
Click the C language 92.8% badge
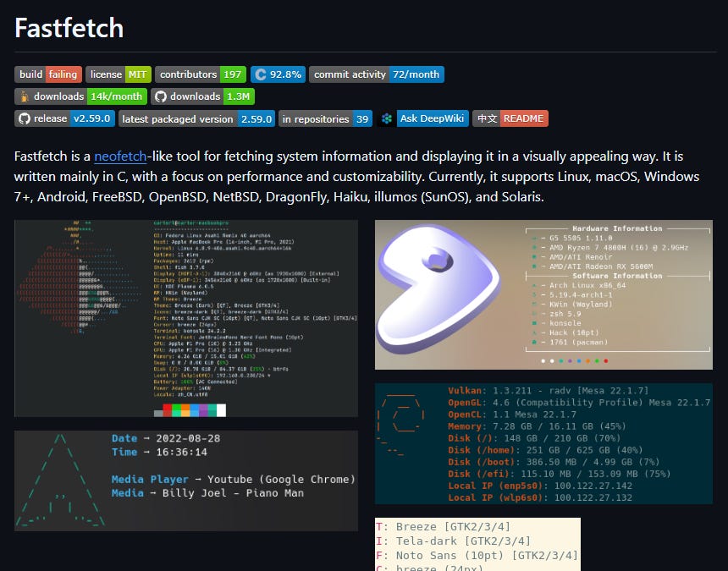(279, 74)
